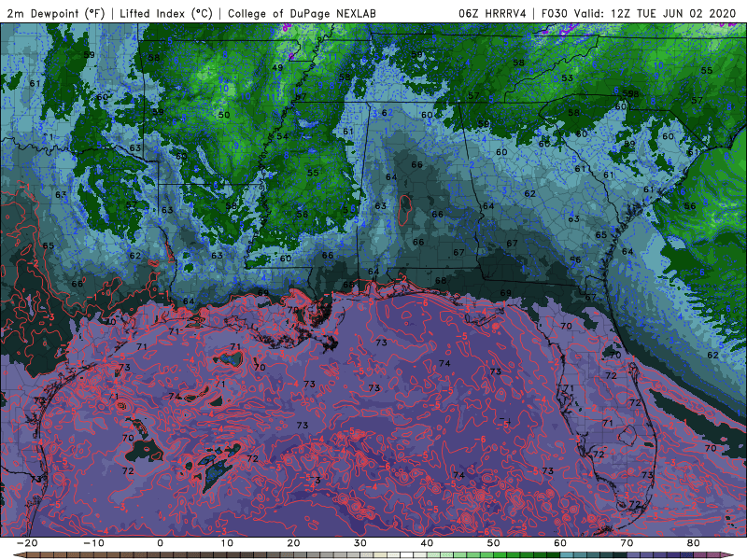Click the 'F030' forecast hour label
This screenshot has width=747, height=560.
pyautogui.click(x=555, y=14)
